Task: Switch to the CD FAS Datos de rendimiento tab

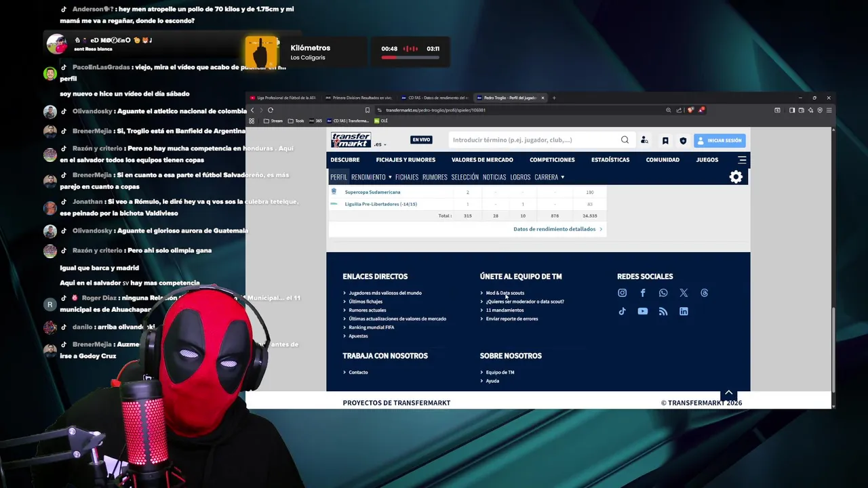Action: click(435, 98)
